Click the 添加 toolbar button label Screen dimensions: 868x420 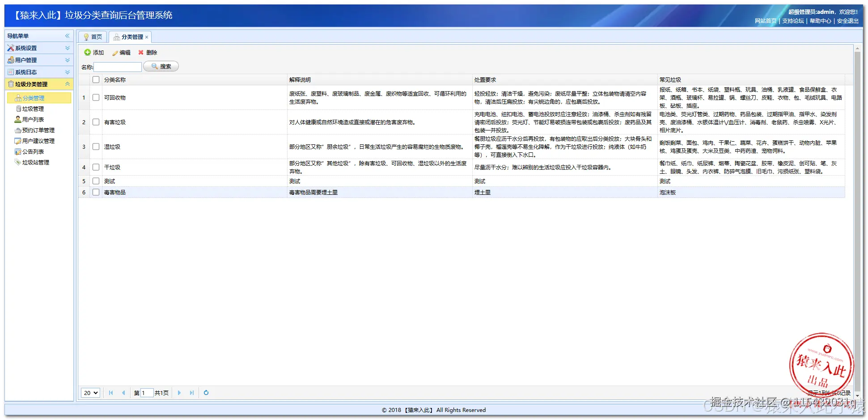click(x=98, y=53)
